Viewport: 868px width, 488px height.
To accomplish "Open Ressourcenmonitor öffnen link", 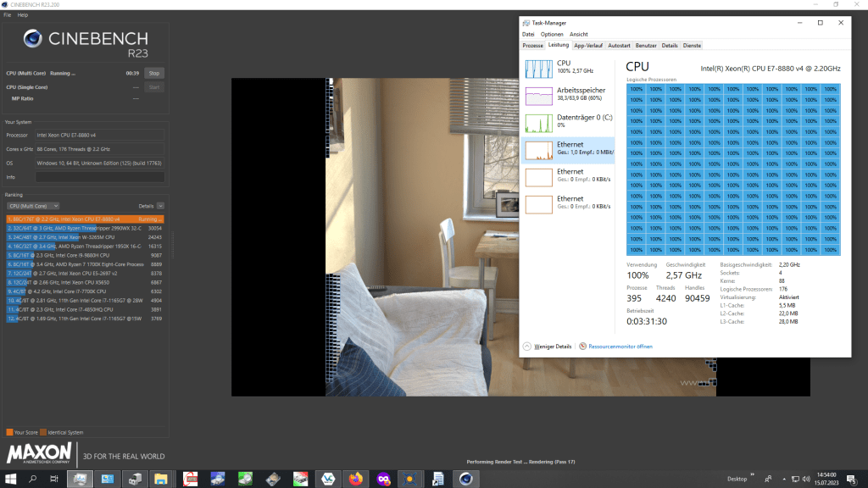I will [x=620, y=347].
